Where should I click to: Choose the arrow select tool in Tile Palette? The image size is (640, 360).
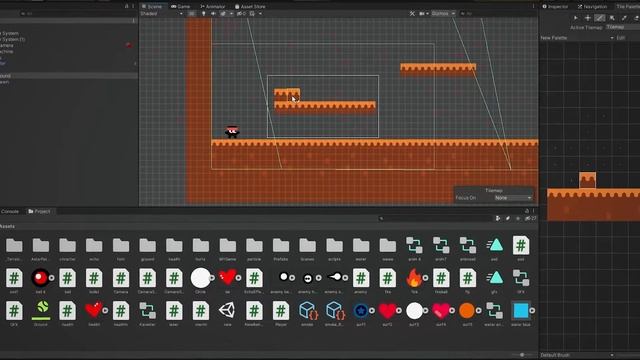coord(576,18)
